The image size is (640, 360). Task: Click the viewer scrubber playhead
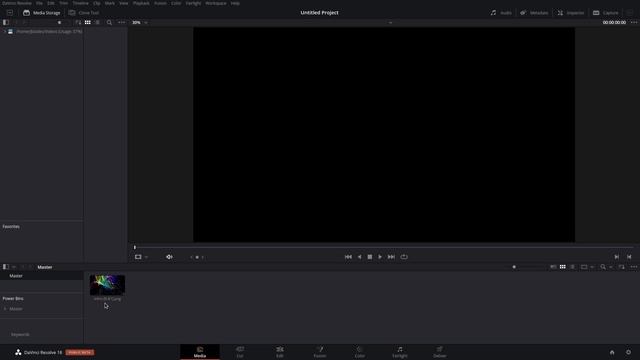[x=135, y=247]
